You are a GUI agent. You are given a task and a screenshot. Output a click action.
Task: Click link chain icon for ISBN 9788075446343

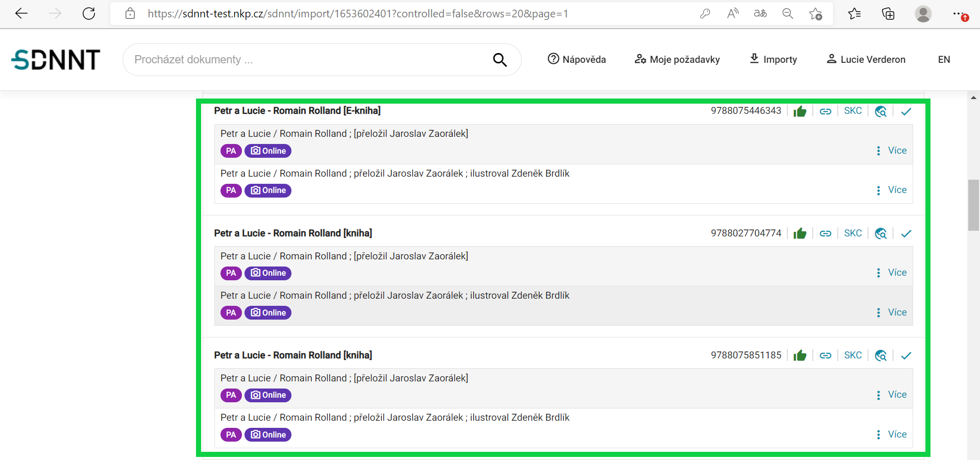825,111
